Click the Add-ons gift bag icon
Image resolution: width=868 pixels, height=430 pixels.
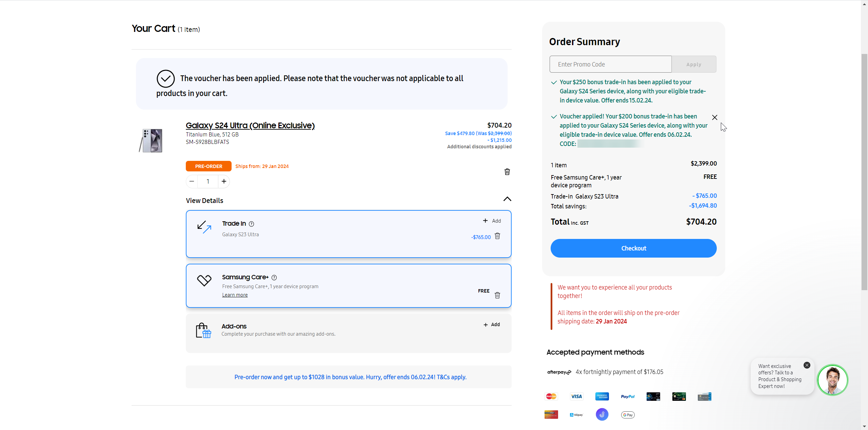203,330
